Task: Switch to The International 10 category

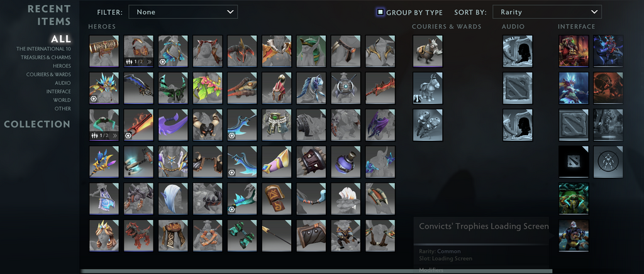Action: 43,49
